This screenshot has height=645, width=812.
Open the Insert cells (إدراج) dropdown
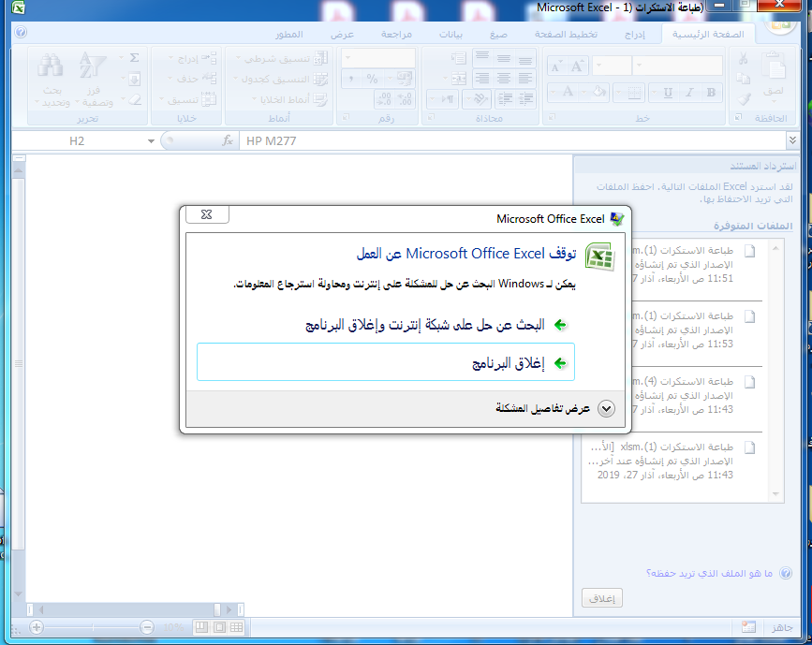(x=193, y=58)
